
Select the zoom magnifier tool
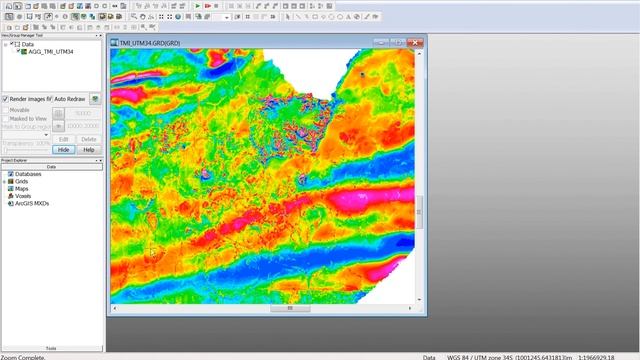tap(134, 17)
